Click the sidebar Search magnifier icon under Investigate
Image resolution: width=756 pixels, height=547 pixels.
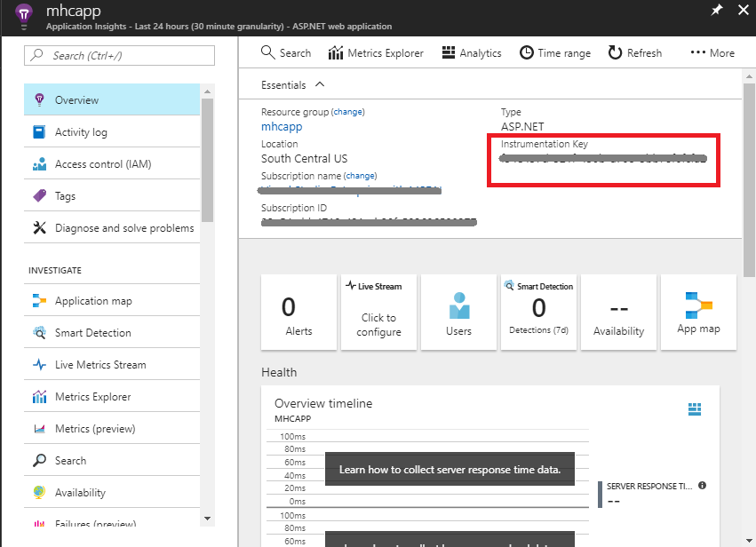[x=40, y=460]
